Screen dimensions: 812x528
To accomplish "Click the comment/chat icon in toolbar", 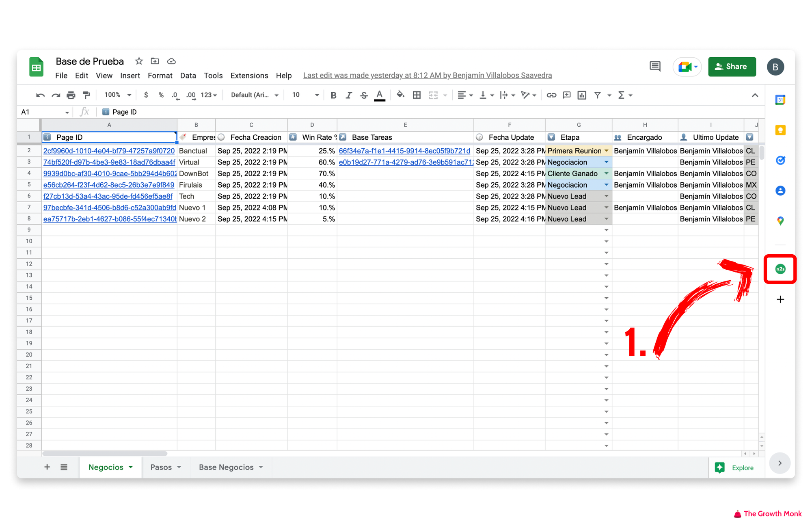I will [x=654, y=66].
